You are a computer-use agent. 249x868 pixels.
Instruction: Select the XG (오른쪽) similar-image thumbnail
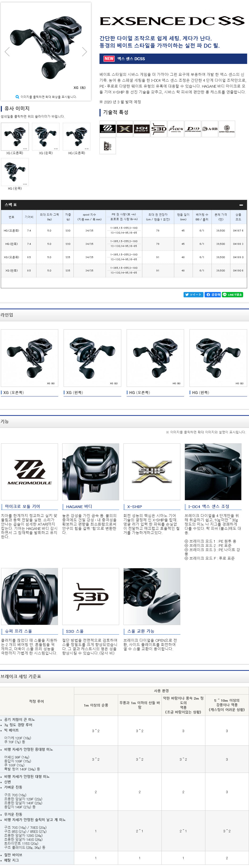(15, 136)
